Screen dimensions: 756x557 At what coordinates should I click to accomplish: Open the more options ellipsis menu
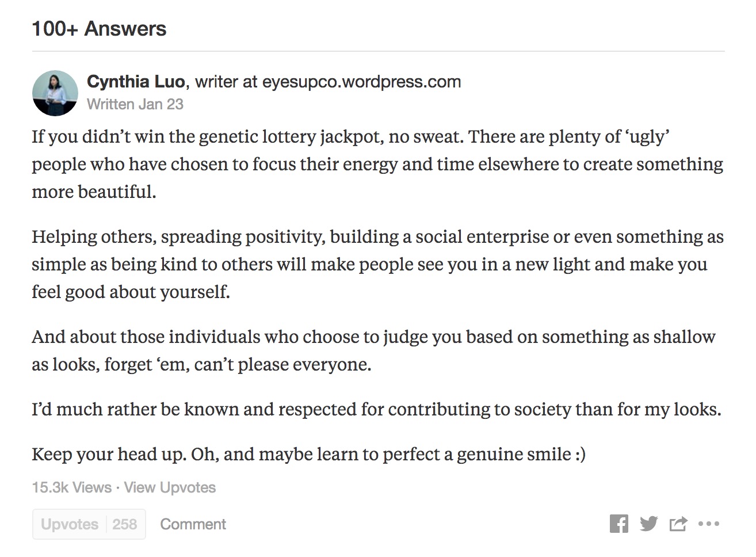coord(708,524)
